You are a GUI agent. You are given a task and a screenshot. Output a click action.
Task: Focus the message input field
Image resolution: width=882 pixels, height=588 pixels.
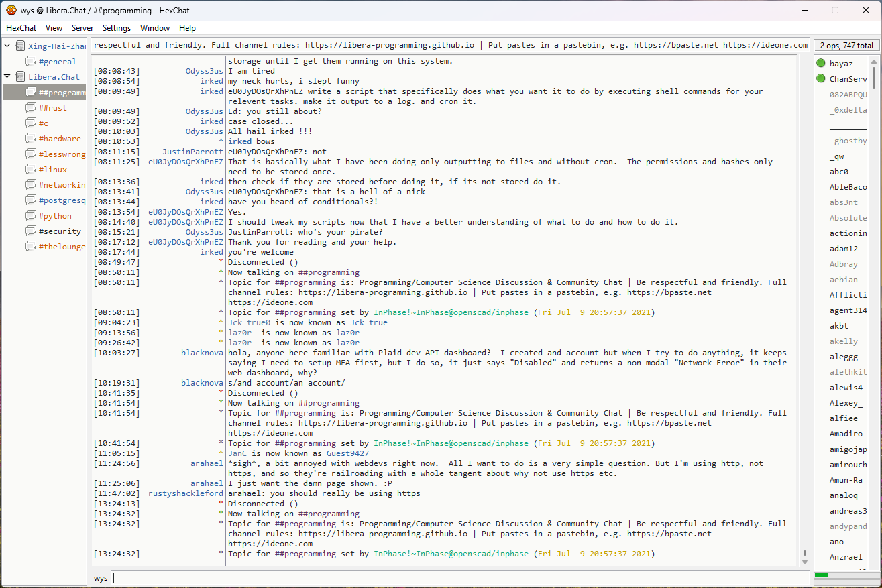[459, 577]
